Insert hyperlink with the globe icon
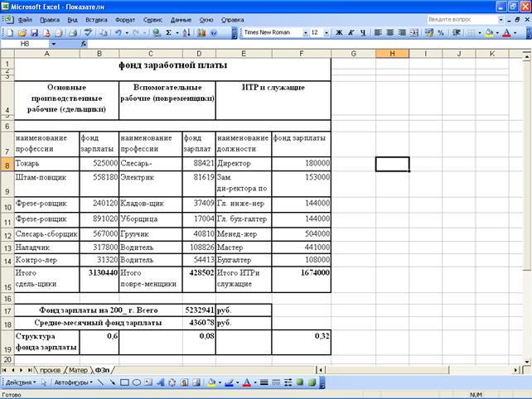This screenshot has height=399, width=532. tap(157, 33)
